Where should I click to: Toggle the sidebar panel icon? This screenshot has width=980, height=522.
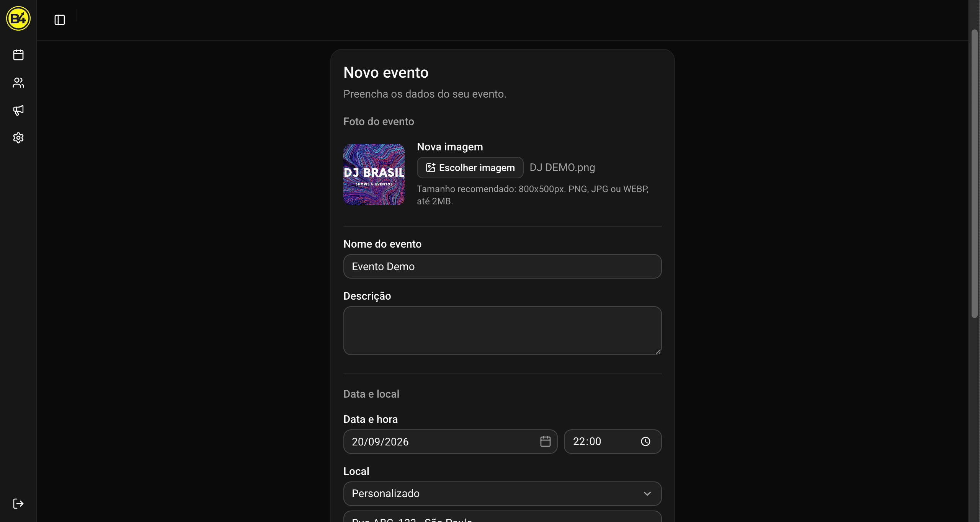tap(60, 20)
